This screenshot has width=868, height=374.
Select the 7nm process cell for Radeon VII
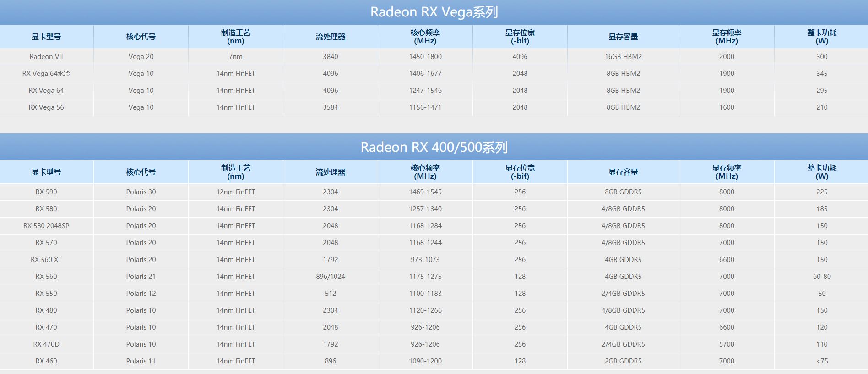[236, 57]
